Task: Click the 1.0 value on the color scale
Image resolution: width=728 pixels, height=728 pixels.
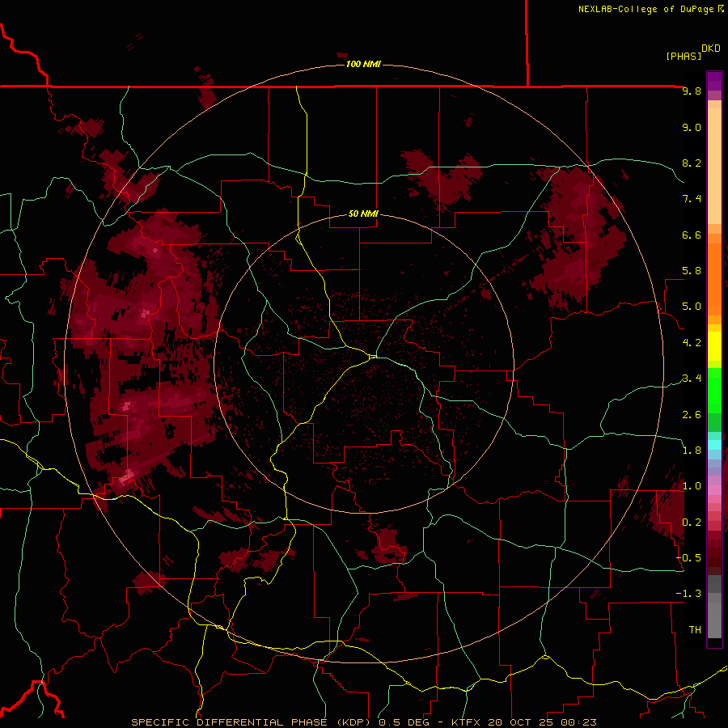Action: [692, 486]
